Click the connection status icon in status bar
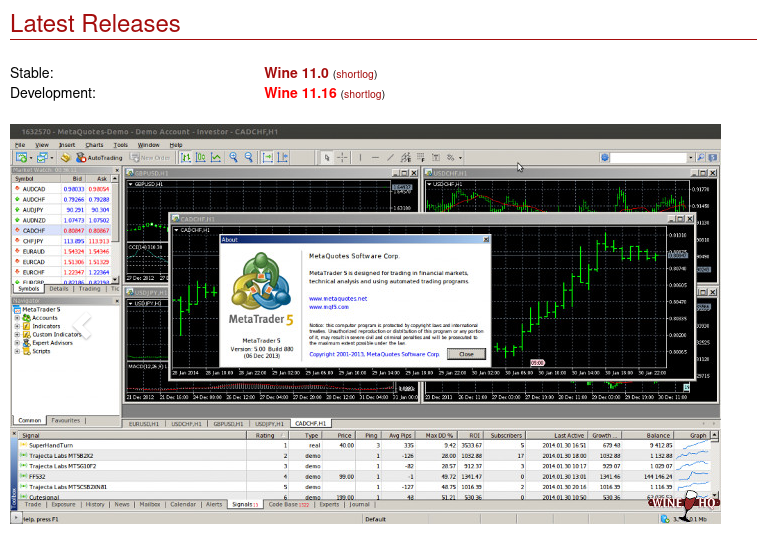 (665, 519)
